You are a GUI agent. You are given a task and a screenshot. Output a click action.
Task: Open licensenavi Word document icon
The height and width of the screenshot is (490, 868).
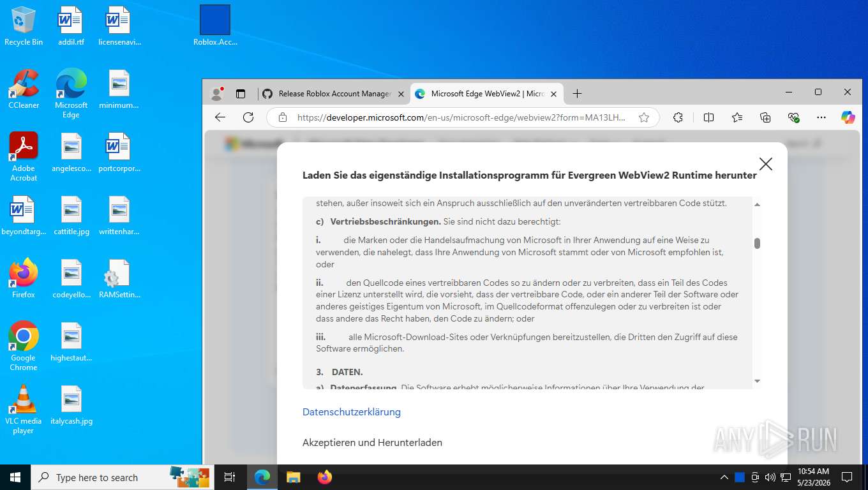(x=119, y=26)
